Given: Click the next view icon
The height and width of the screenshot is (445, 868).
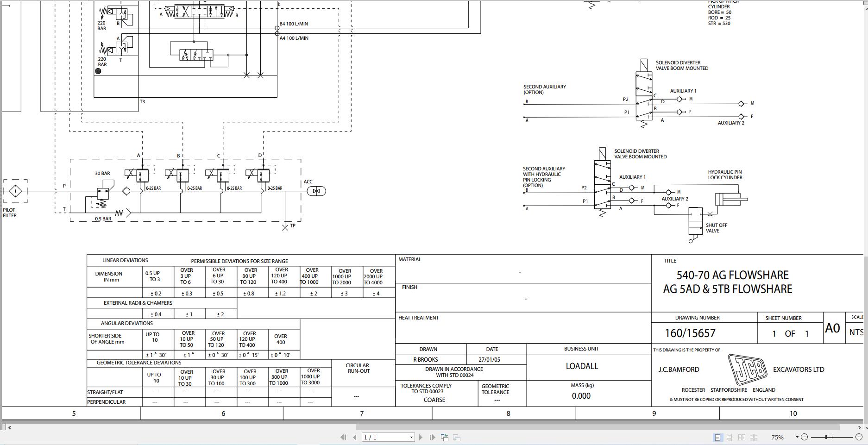Looking at the screenshot, I should click(x=457, y=437).
